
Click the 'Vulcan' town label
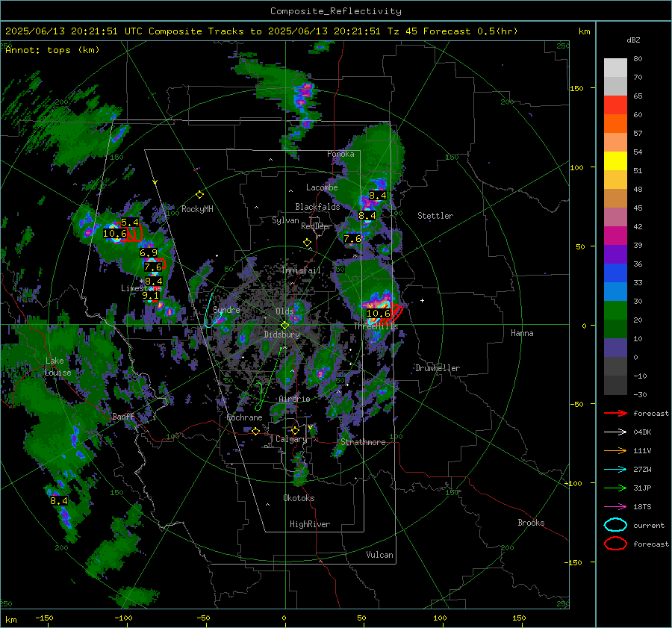coord(380,555)
